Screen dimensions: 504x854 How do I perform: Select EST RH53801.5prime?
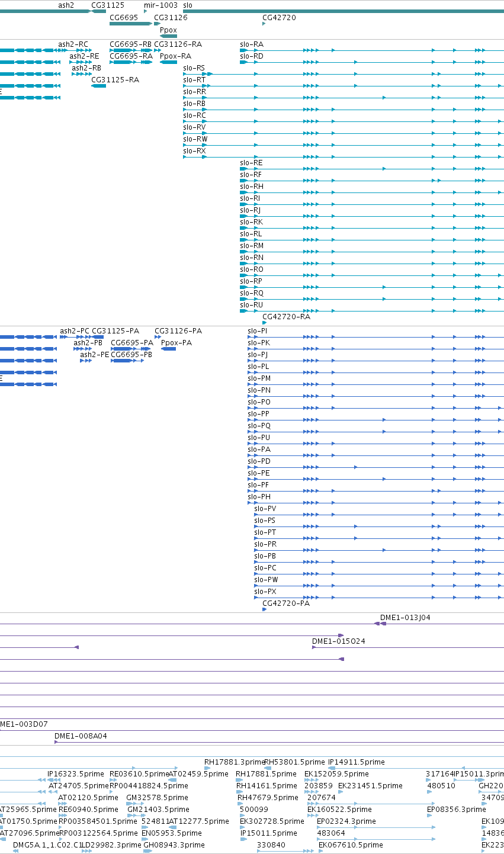pyautogui.click(x=294, y=762)
